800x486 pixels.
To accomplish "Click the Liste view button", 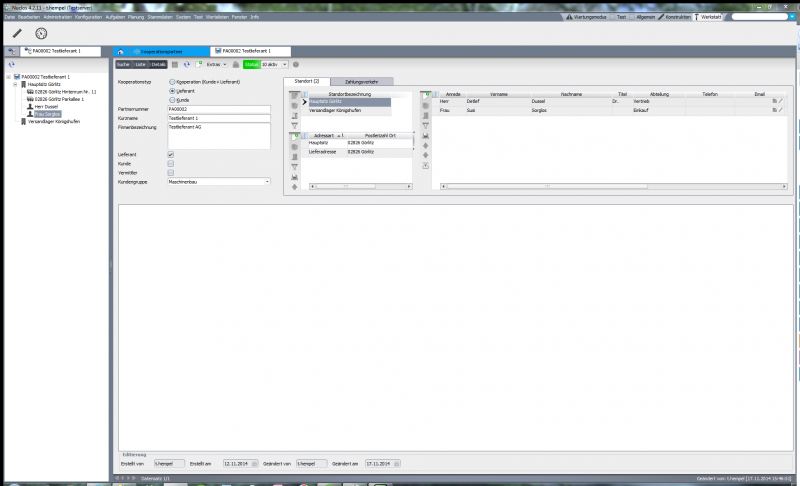I will (141, 64).
